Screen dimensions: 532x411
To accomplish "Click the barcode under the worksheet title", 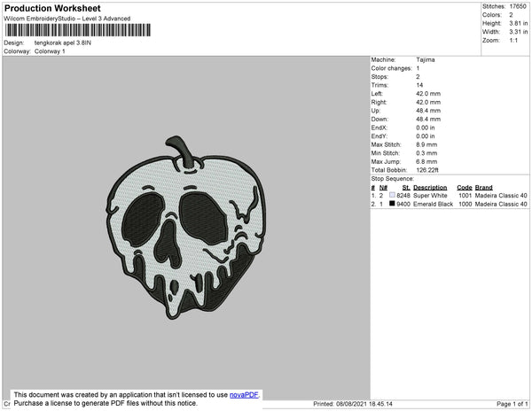I will [x=78, y=30].
